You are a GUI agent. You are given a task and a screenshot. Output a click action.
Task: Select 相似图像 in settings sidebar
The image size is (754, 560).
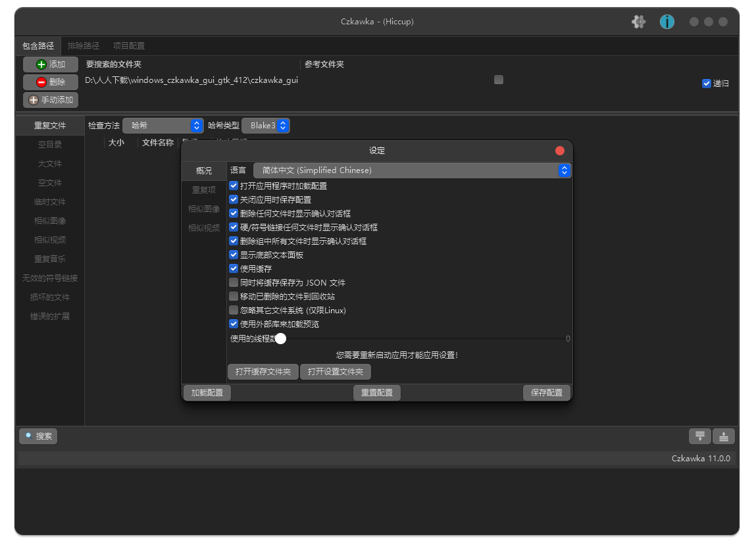[204, 209]
